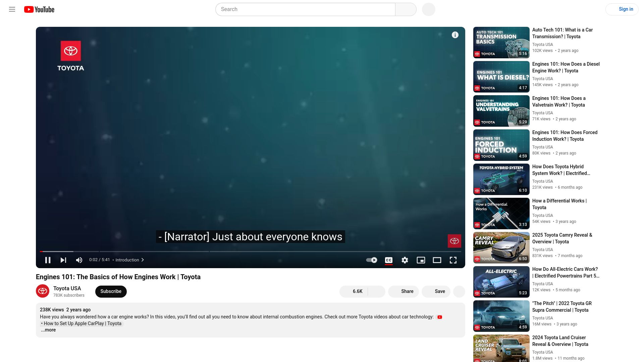Screen dimensions: 644x362
Task: Open Toyota USA channel name link
Action: [x=67, y=288]
